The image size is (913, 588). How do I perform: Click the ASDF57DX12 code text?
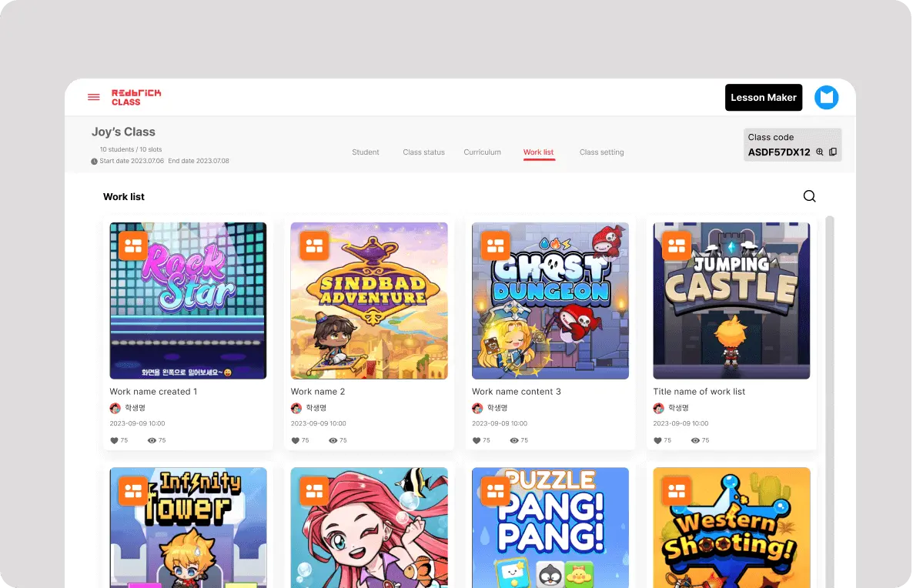(778, 152)
